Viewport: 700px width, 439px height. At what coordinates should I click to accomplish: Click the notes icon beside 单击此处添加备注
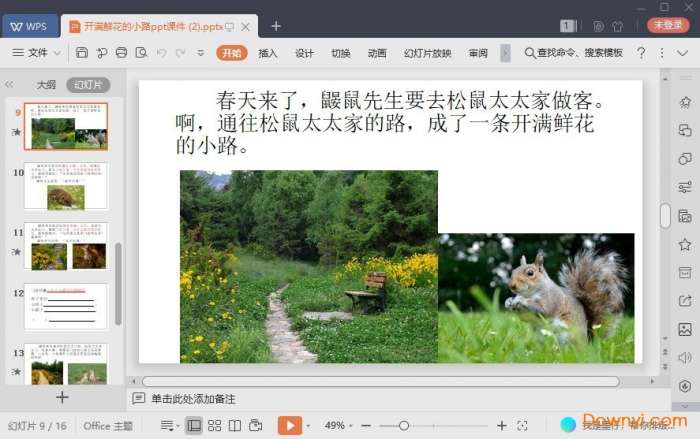coord(138,398)
